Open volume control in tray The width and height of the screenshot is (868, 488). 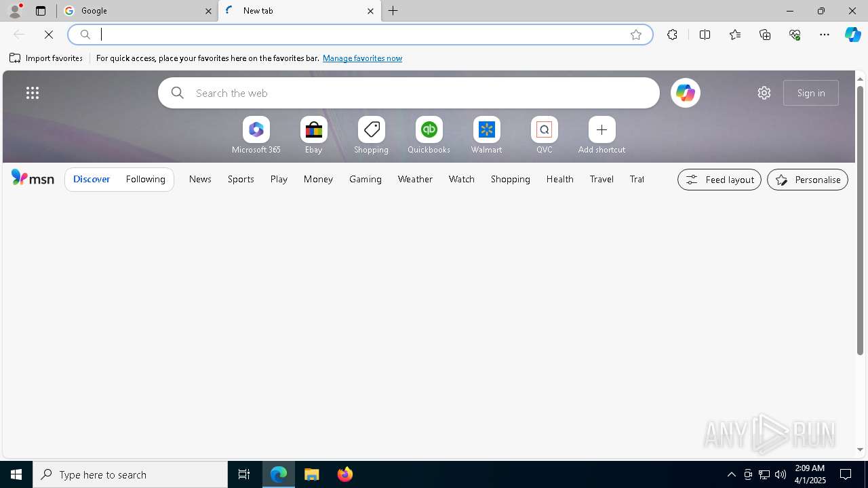click(x=781, y=474)
